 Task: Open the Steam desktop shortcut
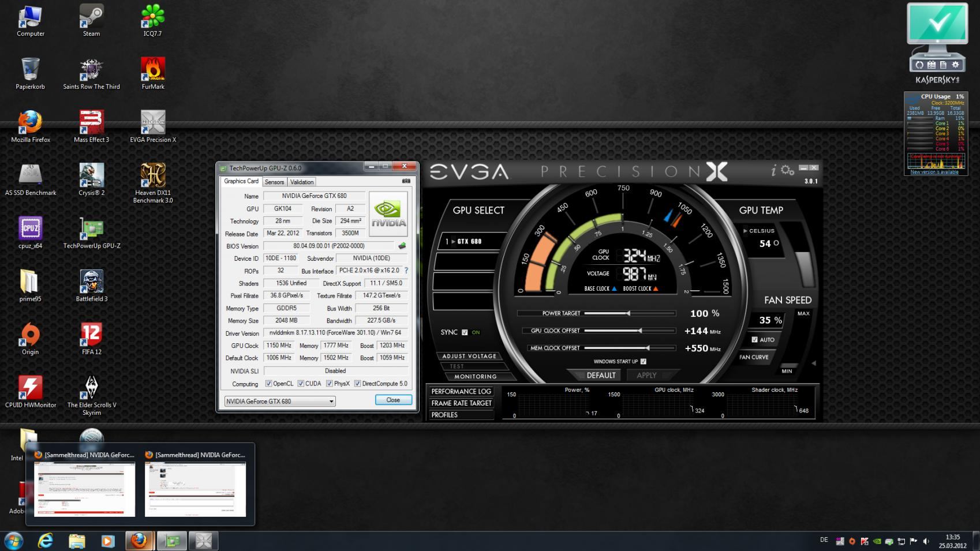(x=91, y=20)
